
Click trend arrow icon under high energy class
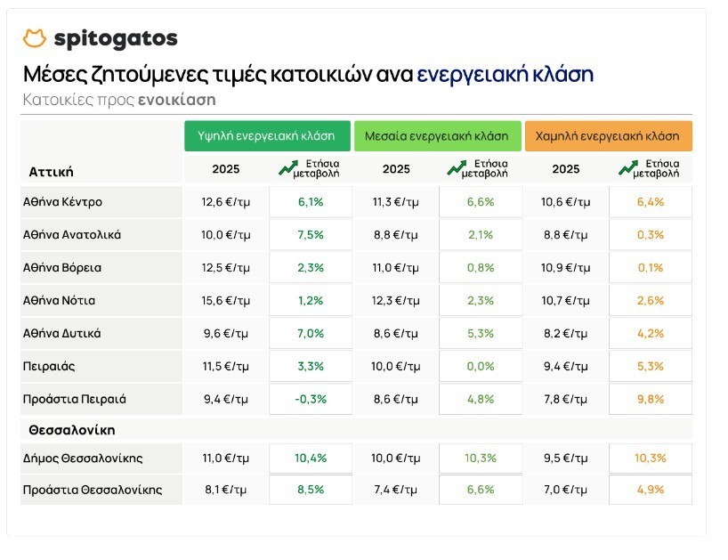coord(287,167)
